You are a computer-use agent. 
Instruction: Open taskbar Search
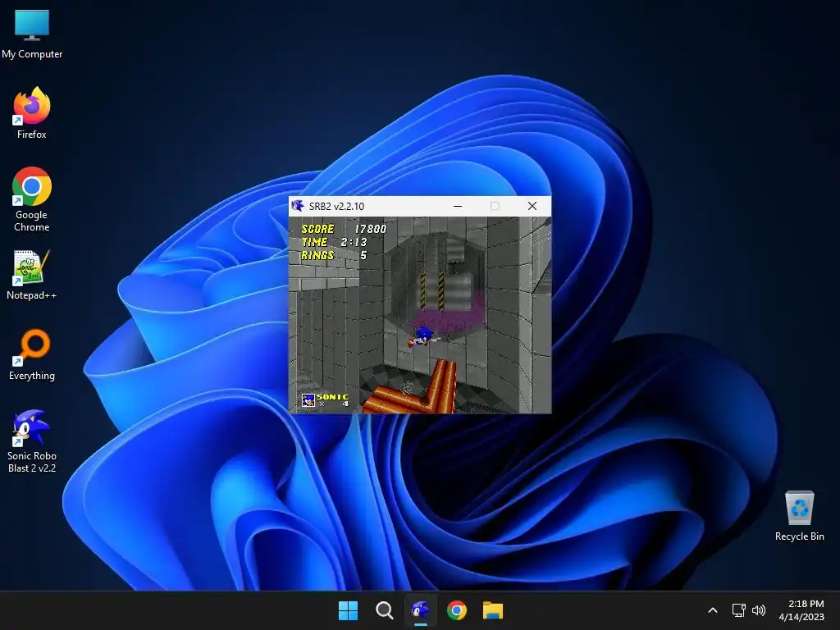tap(384, 610)
